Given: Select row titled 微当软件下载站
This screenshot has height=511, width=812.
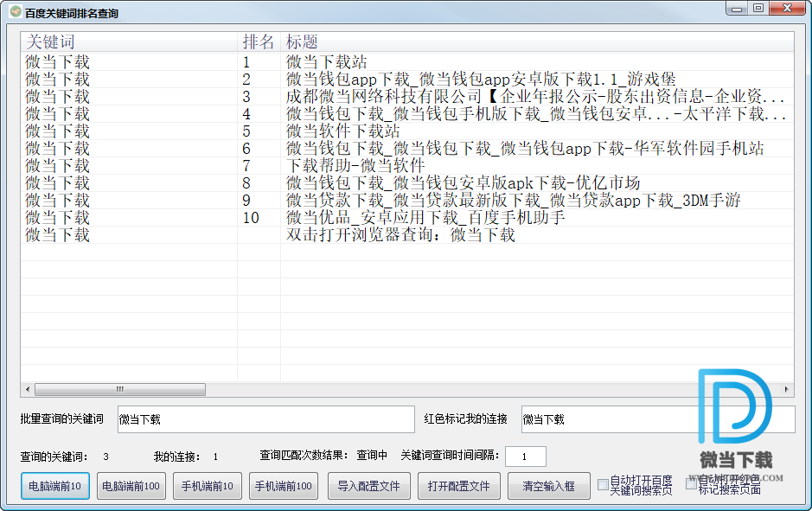Looking at the screenshot, I should pos(407,131).
